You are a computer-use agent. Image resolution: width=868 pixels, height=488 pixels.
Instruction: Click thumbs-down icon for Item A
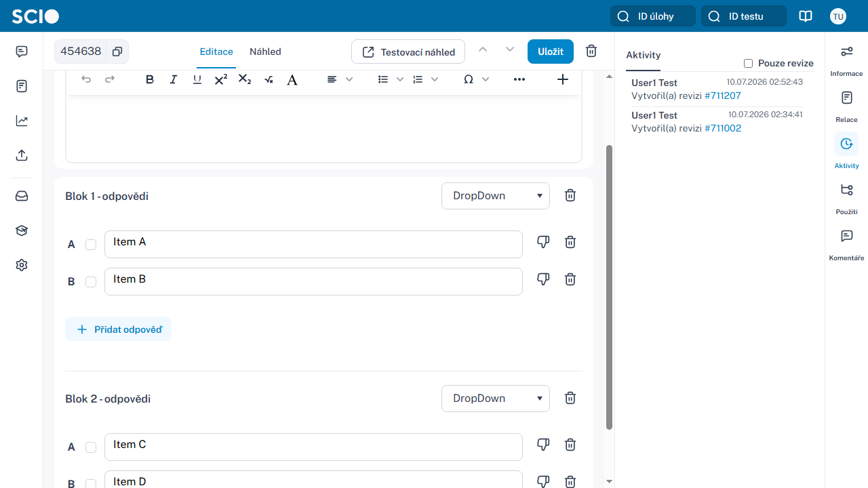[x=542, y=242]
